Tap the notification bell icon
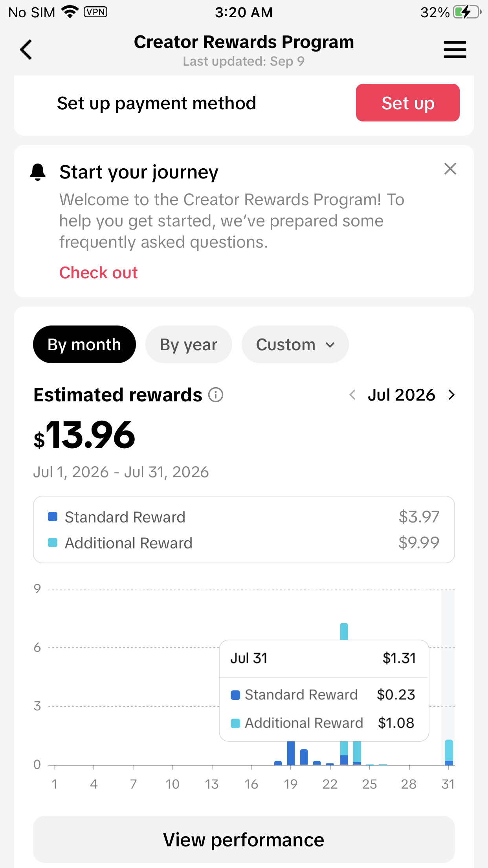Viewport: 488px width, 868px height. 38,172
